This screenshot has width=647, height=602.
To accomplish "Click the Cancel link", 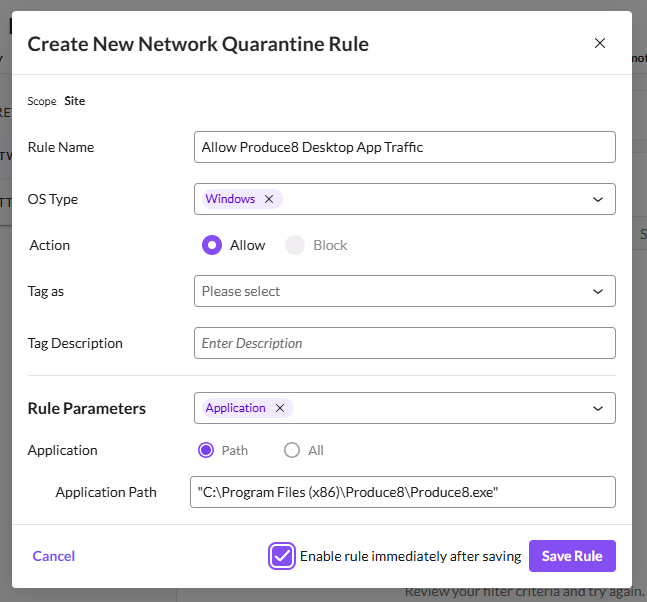I will [54, 556].
